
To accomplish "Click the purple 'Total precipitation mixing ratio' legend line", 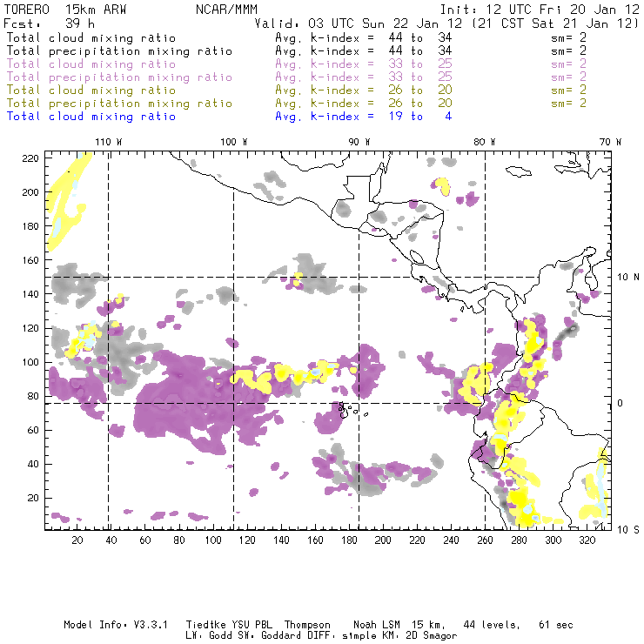I will [119, 77].
